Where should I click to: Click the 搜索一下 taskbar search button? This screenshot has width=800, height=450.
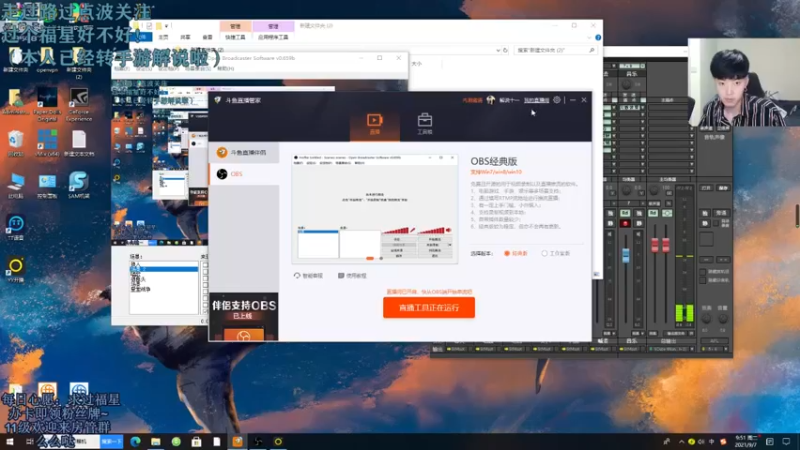click(x=111, y=441)
